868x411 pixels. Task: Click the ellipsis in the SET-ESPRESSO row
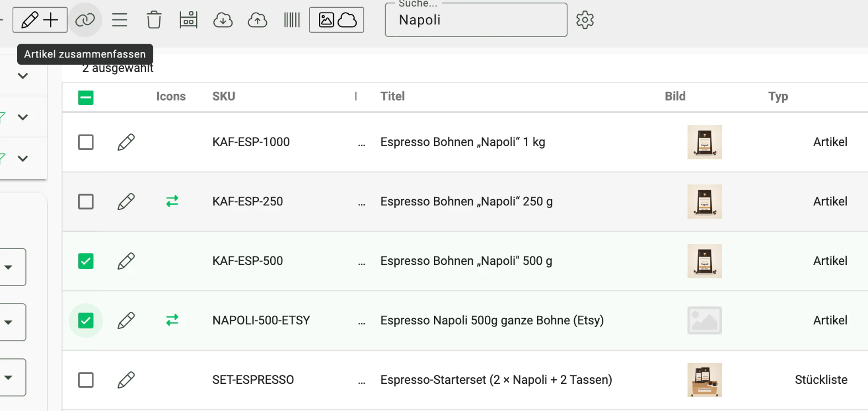tap(362, 381)
